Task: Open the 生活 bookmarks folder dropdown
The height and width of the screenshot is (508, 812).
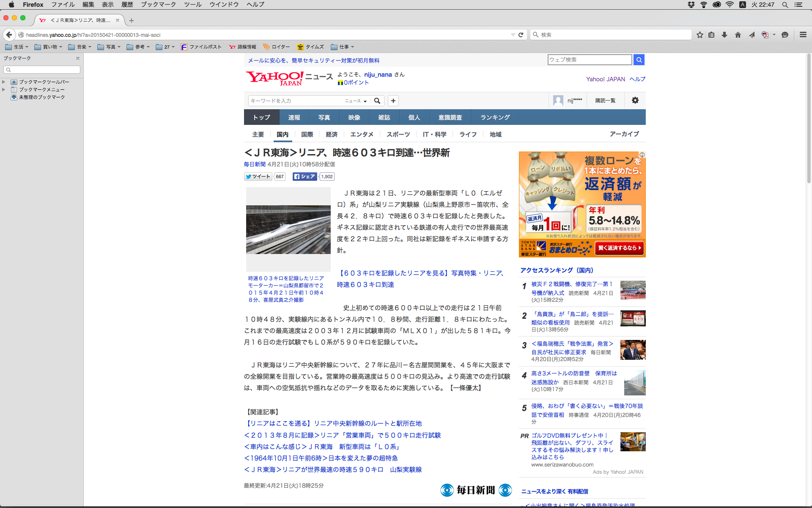Action: click(x=16, y=47)
